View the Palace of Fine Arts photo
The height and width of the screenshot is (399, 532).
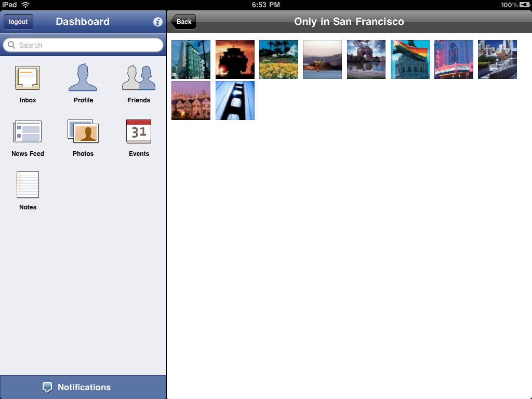click(x=366, y=59)
